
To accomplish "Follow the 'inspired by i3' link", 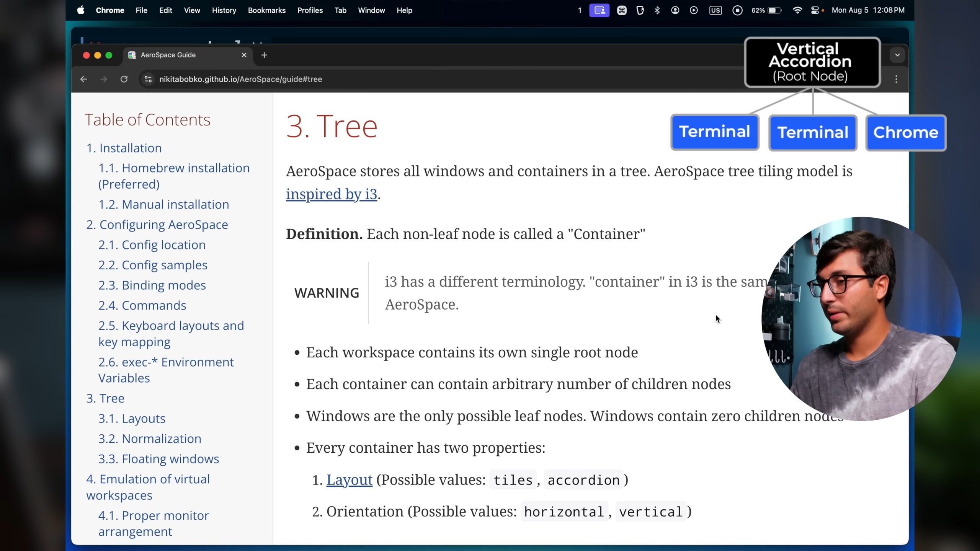I will (x=332, y=194).
